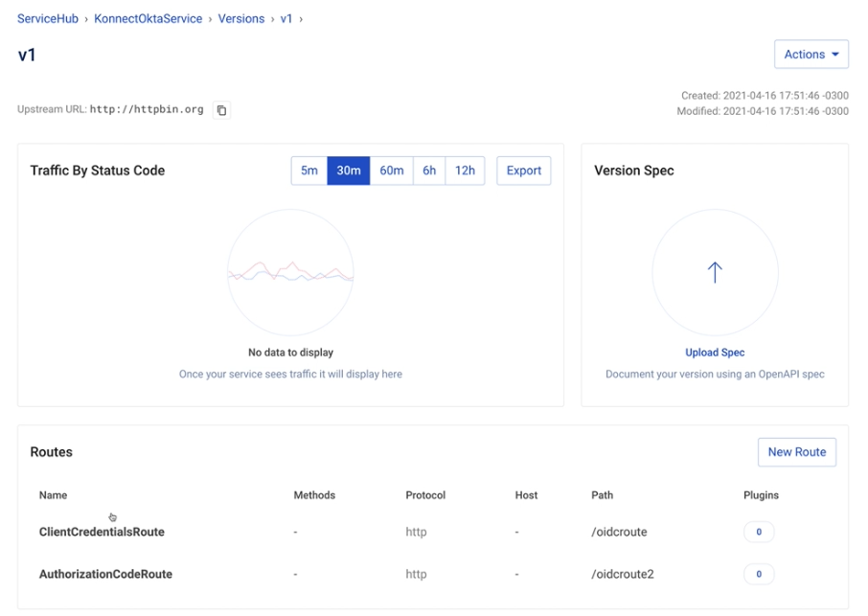The image size is (868, 616).
Task: Click the upload arrow icon in Version Spec
Action: (715, 273)
